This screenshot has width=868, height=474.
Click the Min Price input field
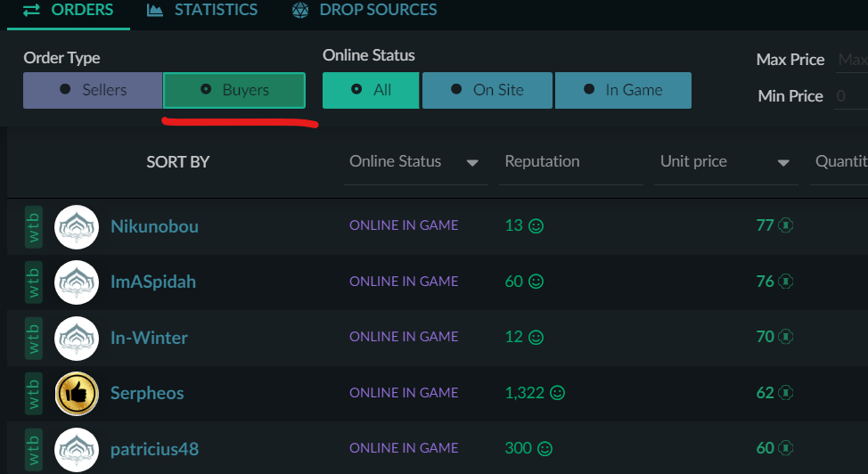(851, 96)
